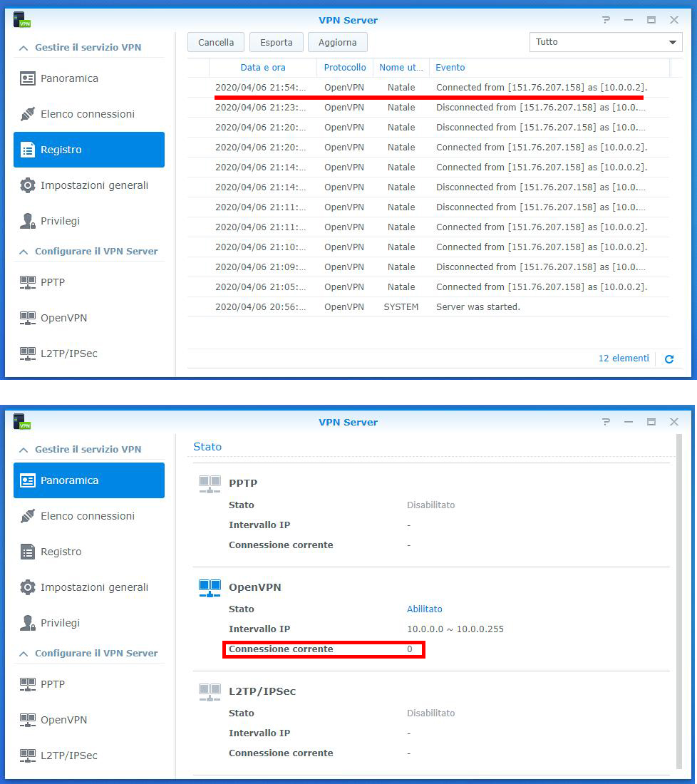Click the Impostazioni generali gear icon in the upper window
The width and height of the screenshot is (697, 784).
click(x=28, y=185)
